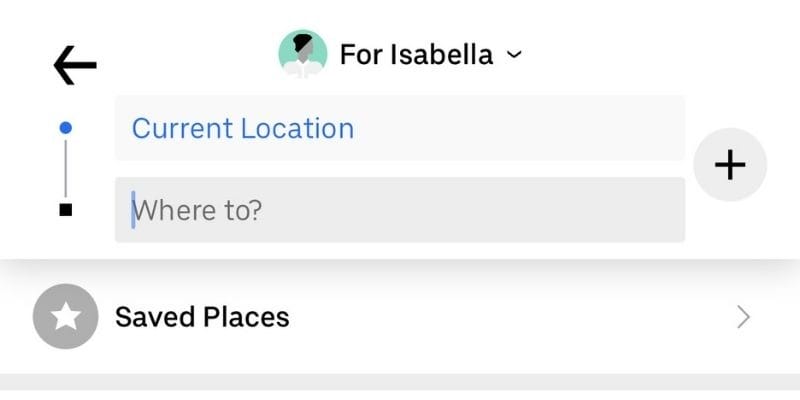Click Isabella's profile avatar
The height and width of the screenshot is (400, 800).
[302, 54]
